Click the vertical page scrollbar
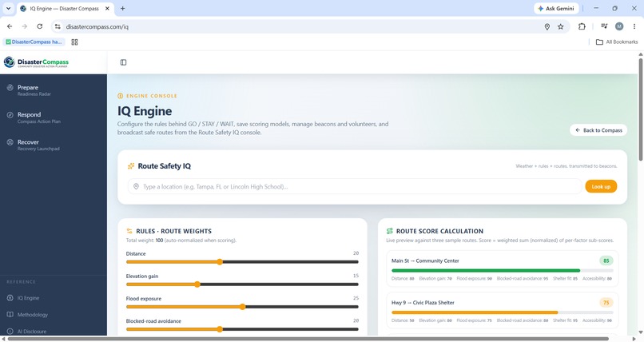This screenshot has height=342, width=644. tap(641, 109)
